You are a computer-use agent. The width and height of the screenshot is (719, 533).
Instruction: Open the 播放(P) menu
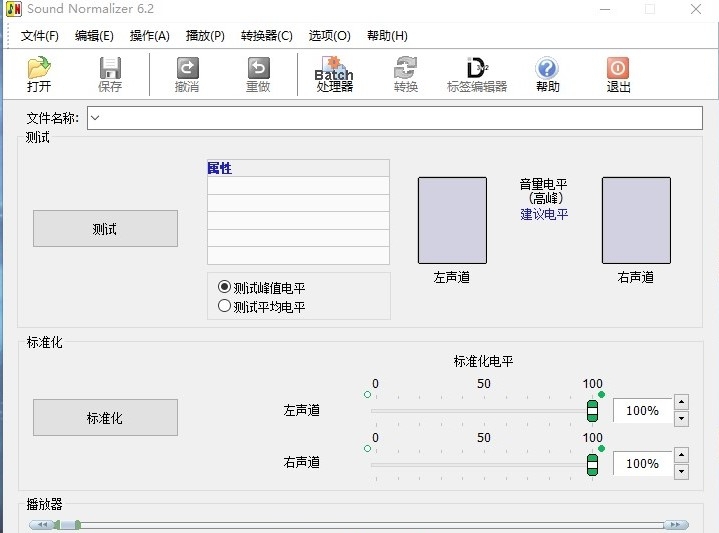click(205, 36)
